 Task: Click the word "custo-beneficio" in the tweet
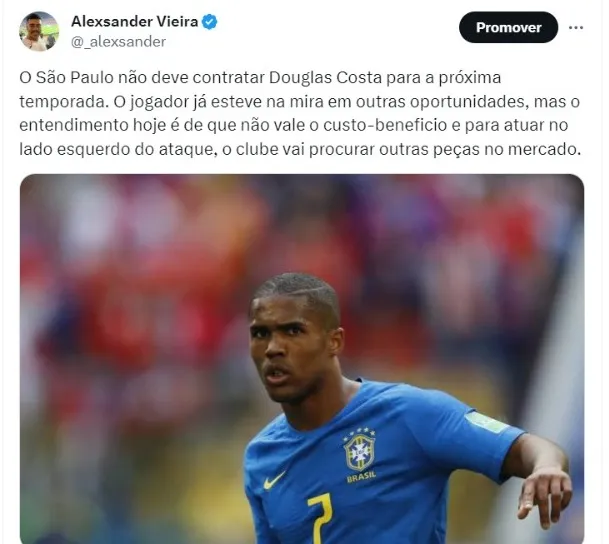[385, 125]
